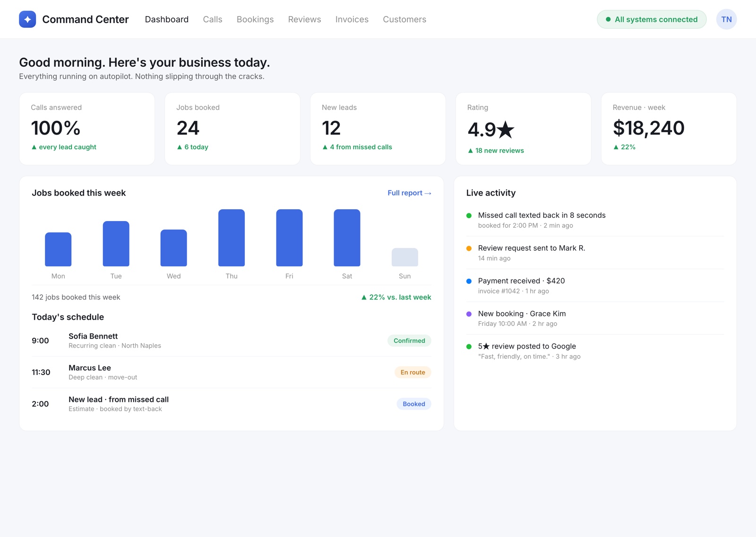
Task: Click '5★ review posted to Google' activity
Action: 527,346
